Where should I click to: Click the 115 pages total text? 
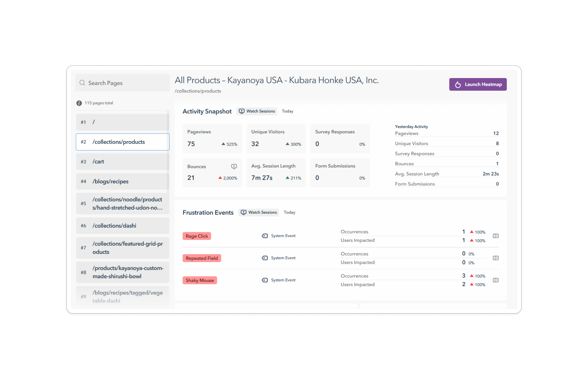click(x=99, y=103)
